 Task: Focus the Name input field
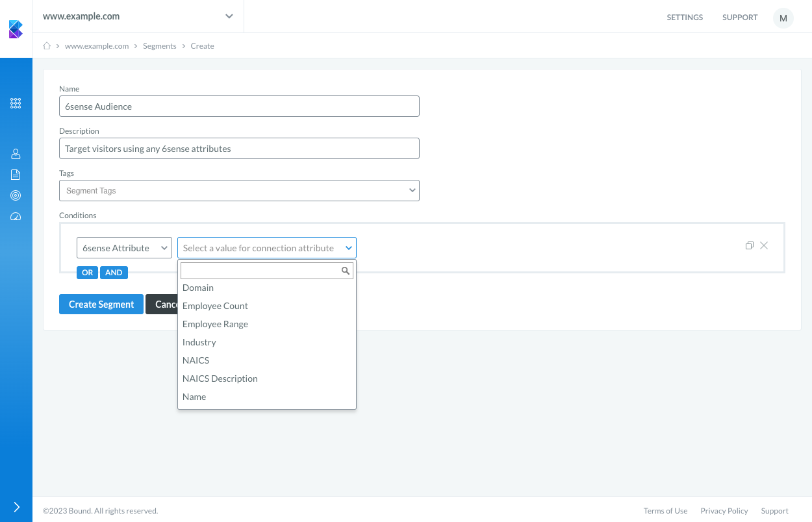tap(239, 106)
